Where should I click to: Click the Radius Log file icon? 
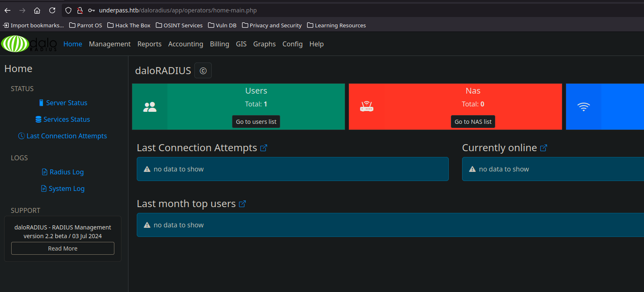coord(45,172)
